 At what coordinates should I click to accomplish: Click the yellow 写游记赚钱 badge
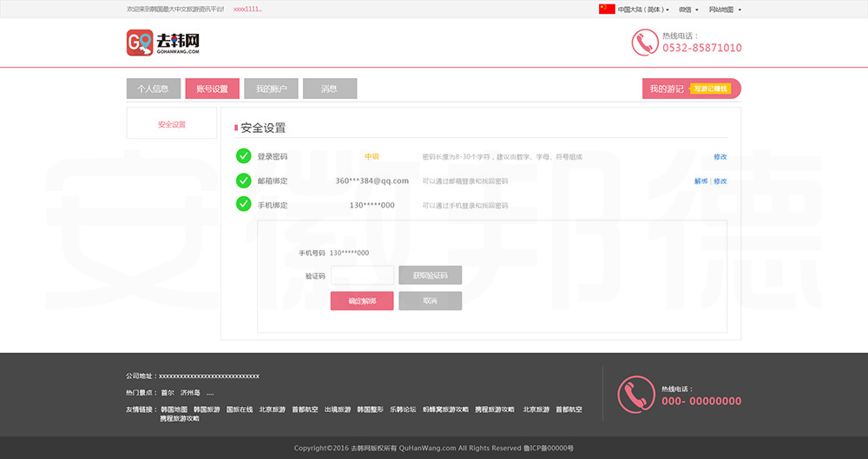711,89
